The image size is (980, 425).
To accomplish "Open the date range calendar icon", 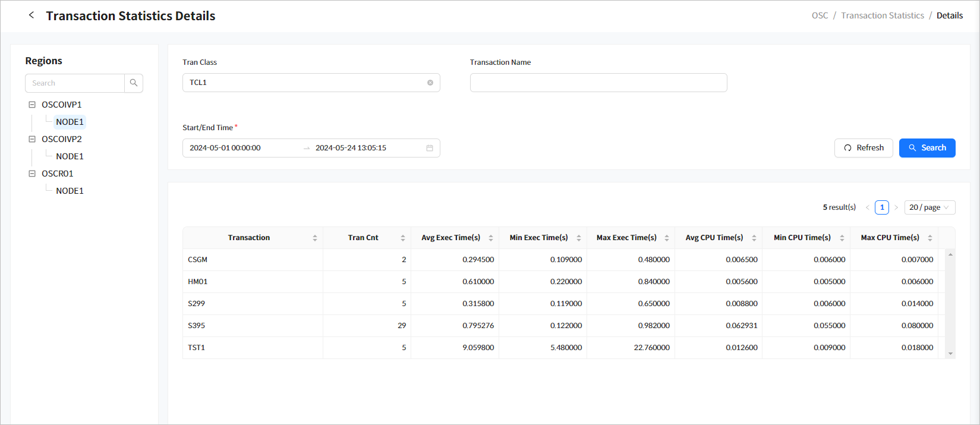I will (x=430, y=148).
